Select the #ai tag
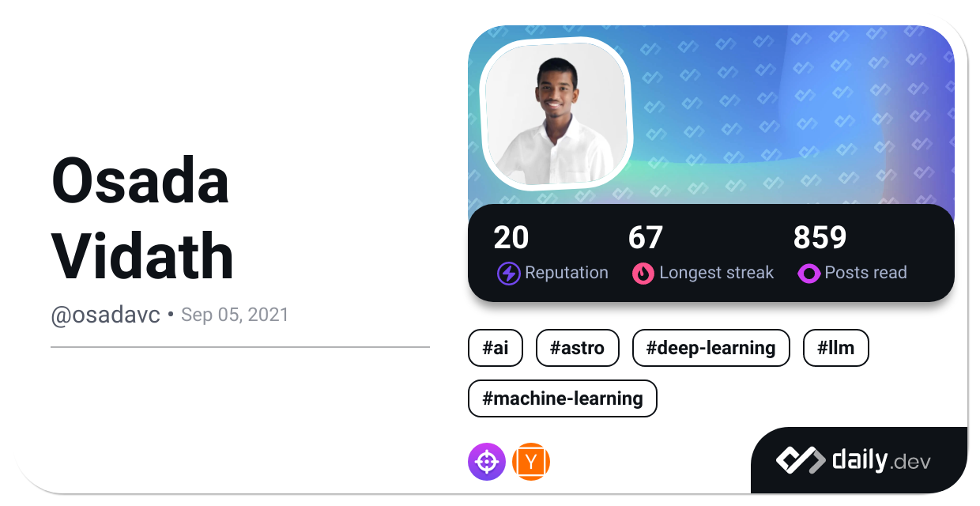The width and height of the screenshot is (980, 506). pos(496,348)
